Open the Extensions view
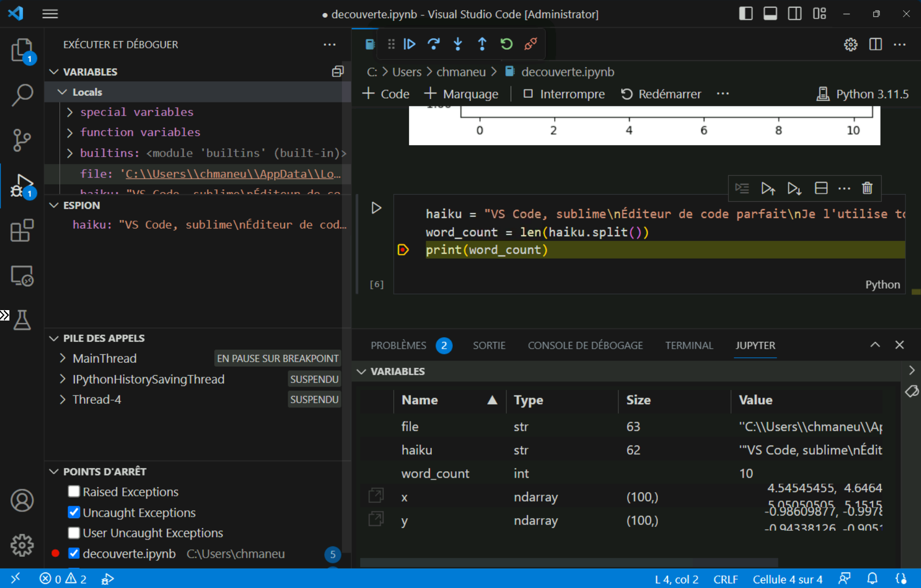This screenshot has width=921, height=588. (22, 230)
